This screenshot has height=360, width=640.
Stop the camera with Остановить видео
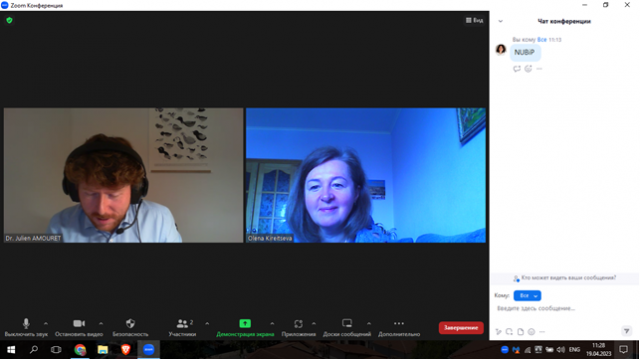79,327
